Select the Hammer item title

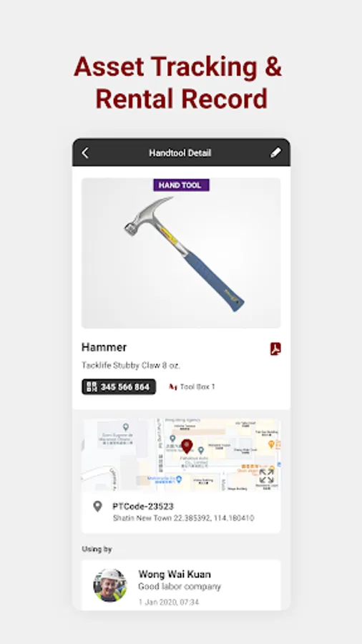tap(104, 348)
